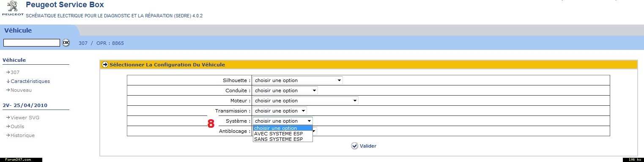The width and height of the screenshot is (644, 162).
Task: Focus the vehicle search input field
Action: pyautogui.click(x=32, y=43)
